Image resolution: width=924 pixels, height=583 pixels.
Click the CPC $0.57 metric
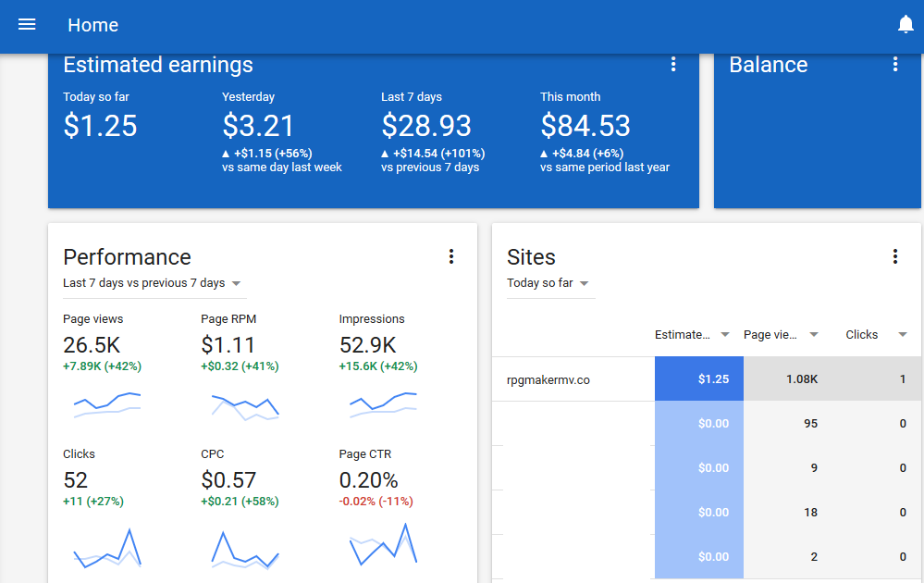click(228, 480)
